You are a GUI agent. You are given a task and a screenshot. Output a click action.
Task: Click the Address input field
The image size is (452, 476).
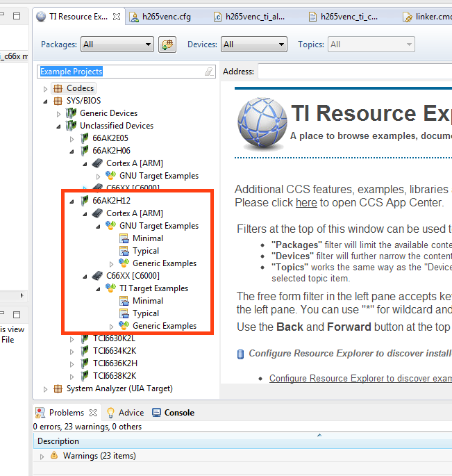355,72
